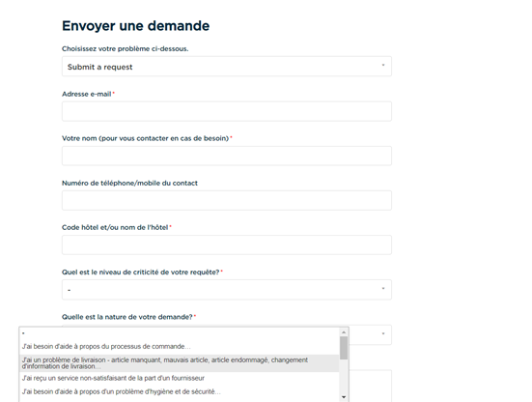Image resolution: width=532 pixels, height=402 pixels.
Task: Select the Numéro de téléphone/mobile field
Action: coord(227,200)
